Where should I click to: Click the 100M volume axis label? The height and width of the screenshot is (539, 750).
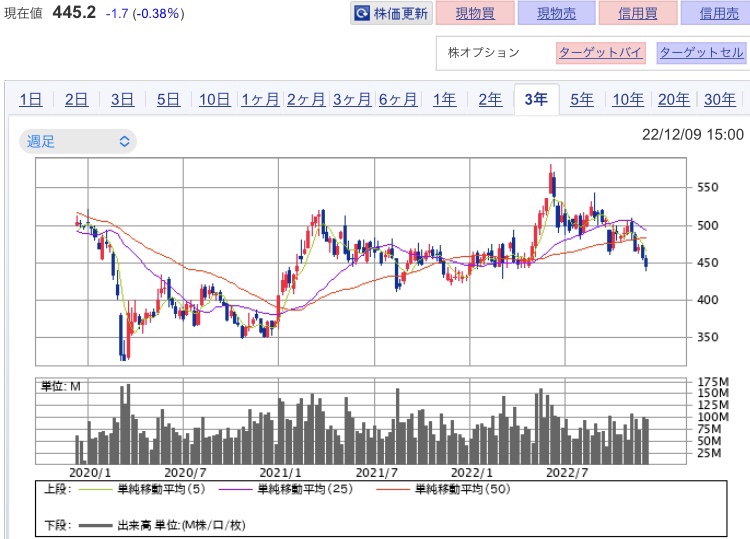713,417
